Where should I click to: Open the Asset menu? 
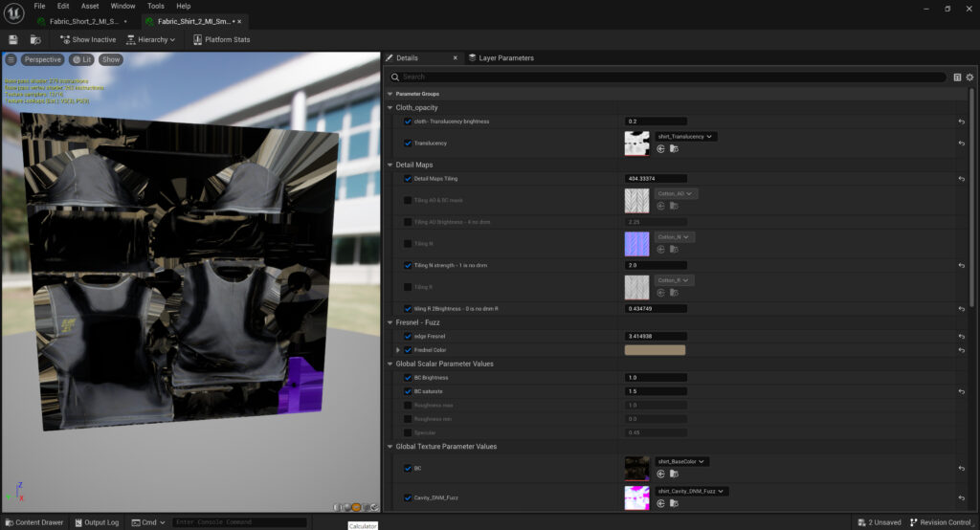point(90,6)
